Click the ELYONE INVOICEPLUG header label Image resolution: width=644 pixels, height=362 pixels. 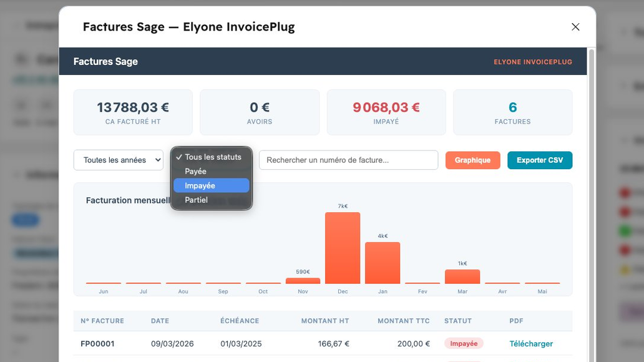[533, 62]
